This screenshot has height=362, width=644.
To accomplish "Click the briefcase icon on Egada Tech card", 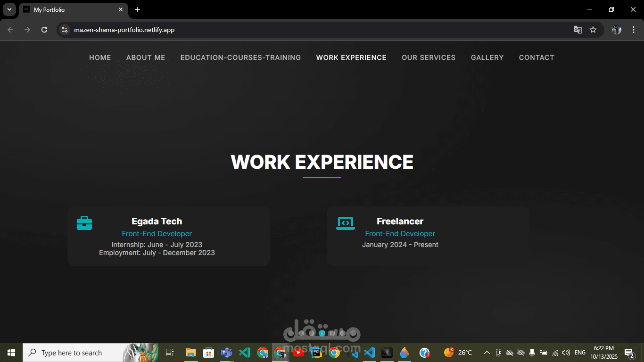I will coord(84,223).
